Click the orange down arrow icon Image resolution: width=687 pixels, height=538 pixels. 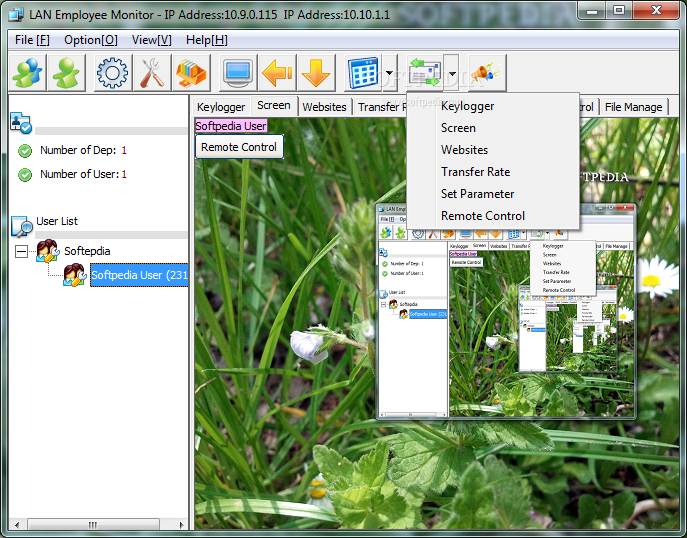(x=316, y=72)
